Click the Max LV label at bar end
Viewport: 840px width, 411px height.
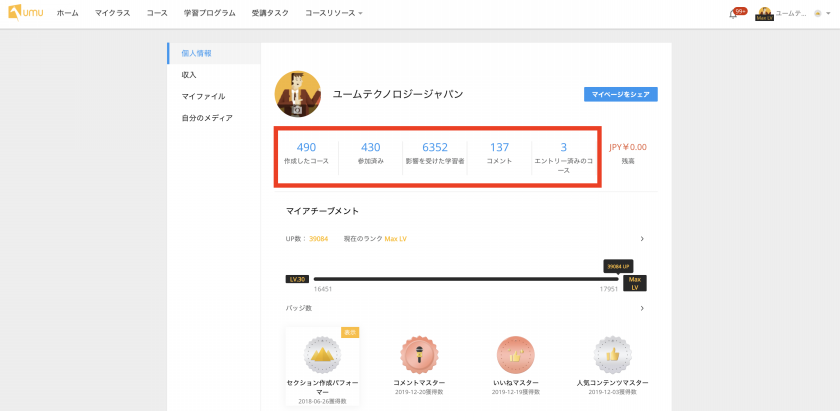(x=635, y=283)
